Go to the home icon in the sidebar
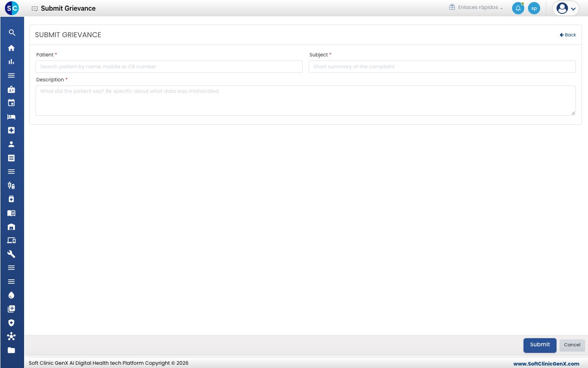 click(x=11, y=48)
